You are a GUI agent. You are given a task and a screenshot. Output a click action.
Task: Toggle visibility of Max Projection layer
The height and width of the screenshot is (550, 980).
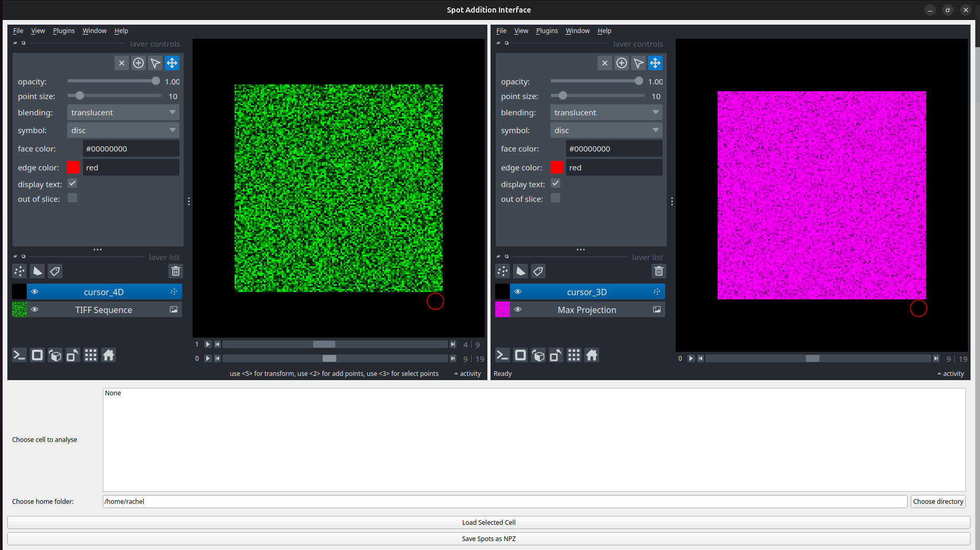click(x=518, y=310)
